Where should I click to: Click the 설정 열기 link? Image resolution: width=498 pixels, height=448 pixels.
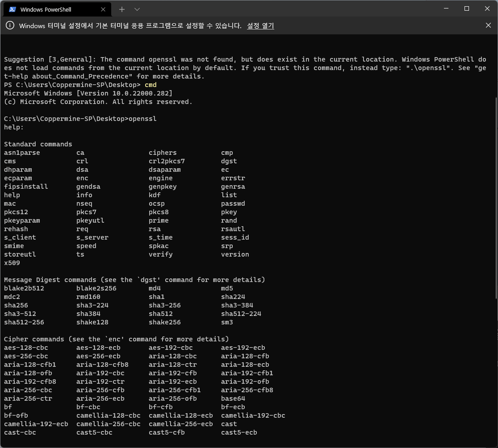point(260,26)
